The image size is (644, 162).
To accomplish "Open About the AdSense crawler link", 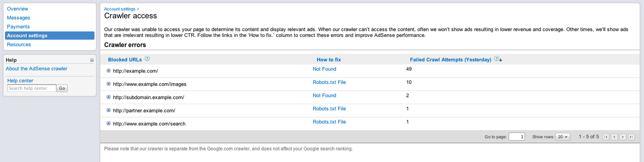I will click(x=37, y=69).
